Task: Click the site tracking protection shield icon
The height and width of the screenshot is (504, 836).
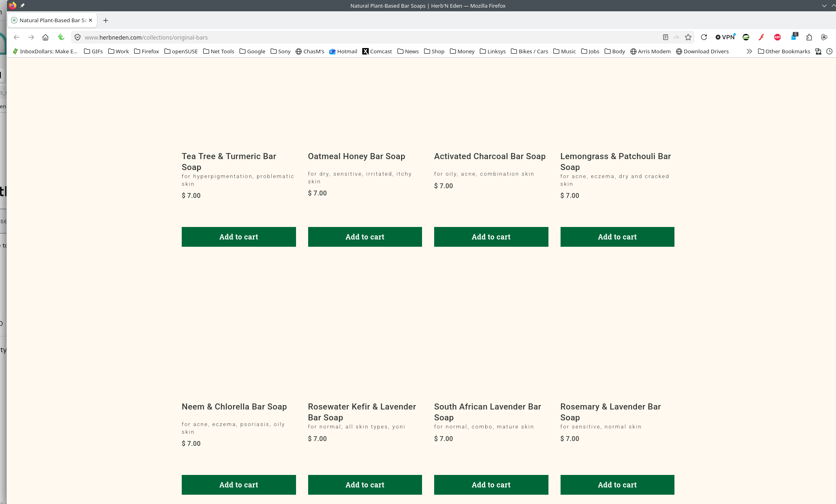Action: point(78,37)
